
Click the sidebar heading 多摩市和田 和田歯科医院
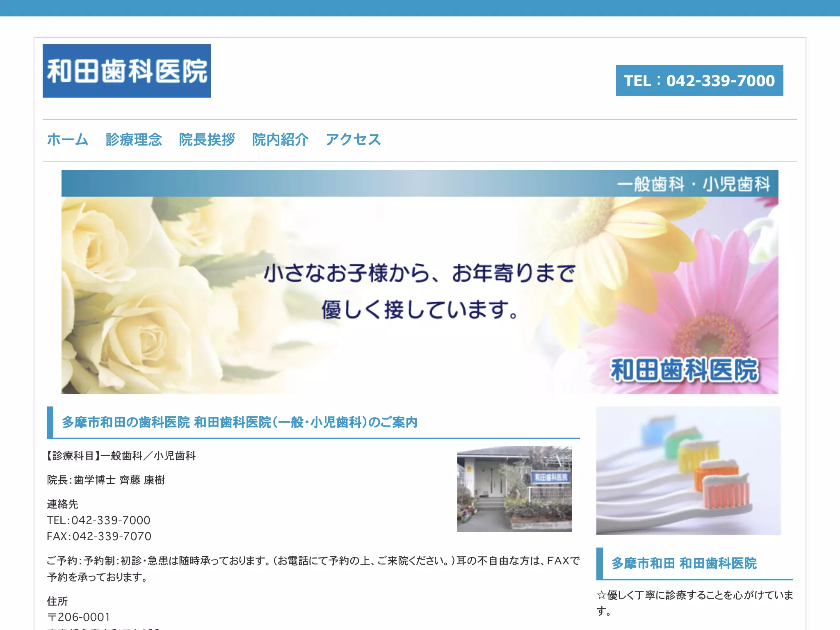[x=684, y=564]
